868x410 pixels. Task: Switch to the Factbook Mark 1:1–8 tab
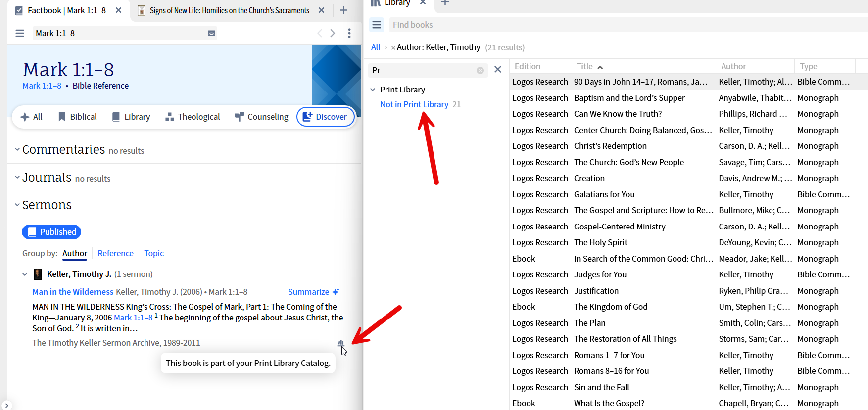click(x=67, y=10)
